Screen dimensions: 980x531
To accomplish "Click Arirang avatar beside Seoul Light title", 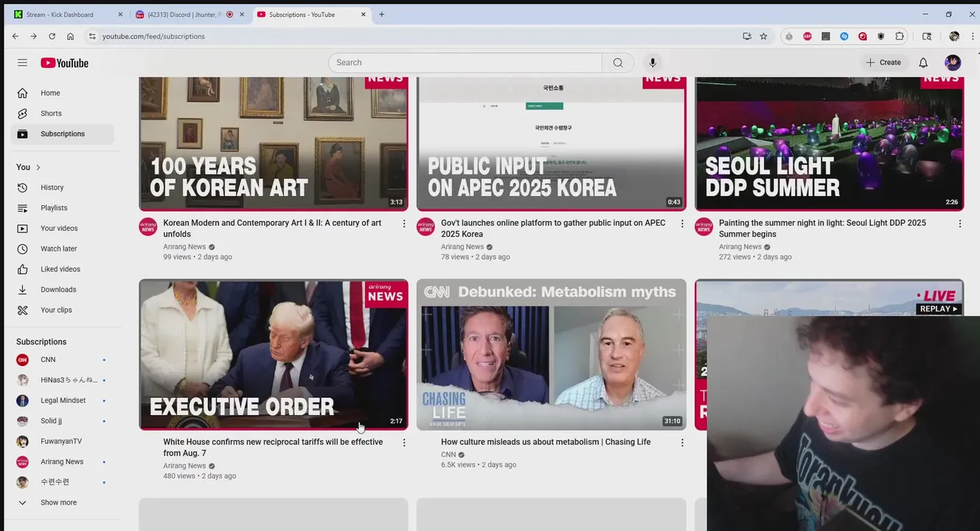I will [704, 226].
